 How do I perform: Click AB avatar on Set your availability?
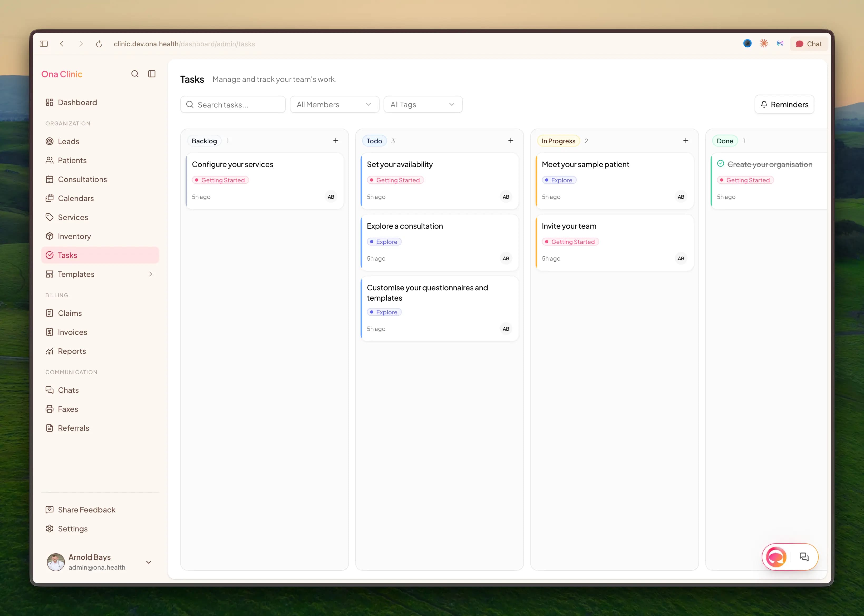[x=506, y=197]
